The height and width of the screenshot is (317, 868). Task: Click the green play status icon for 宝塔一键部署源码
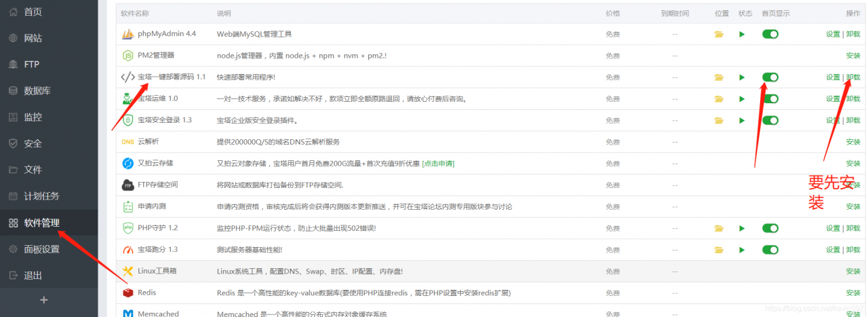tap(742, 77)
